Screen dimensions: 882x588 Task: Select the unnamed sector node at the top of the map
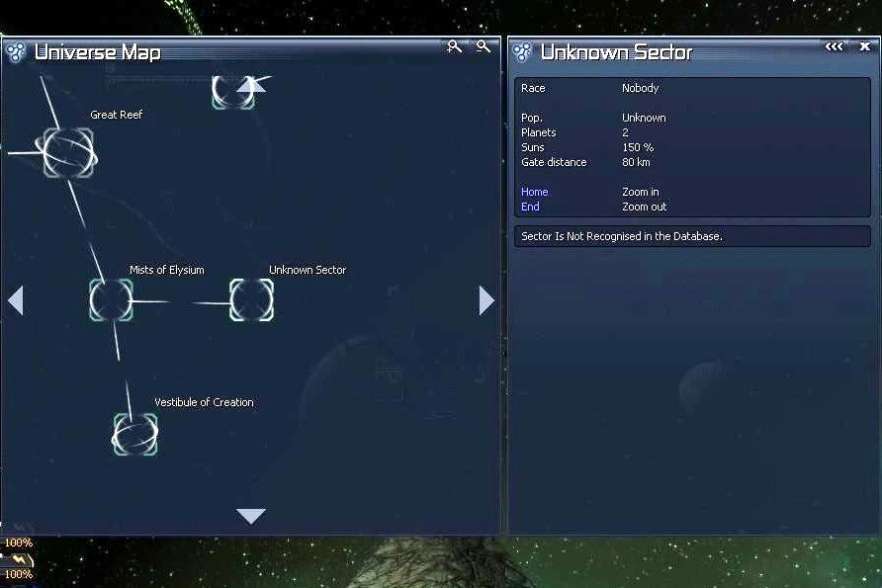233,92
